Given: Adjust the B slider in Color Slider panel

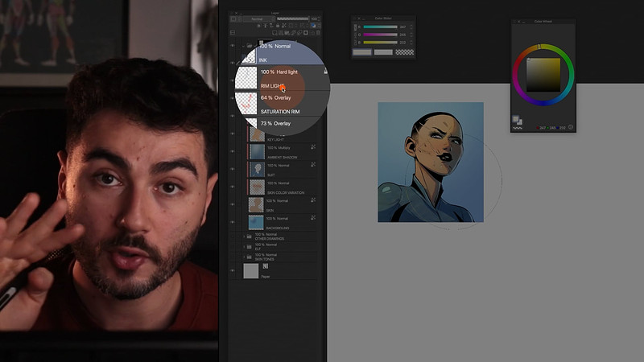Looking at the screenshot, I should [x=380, y=43].
